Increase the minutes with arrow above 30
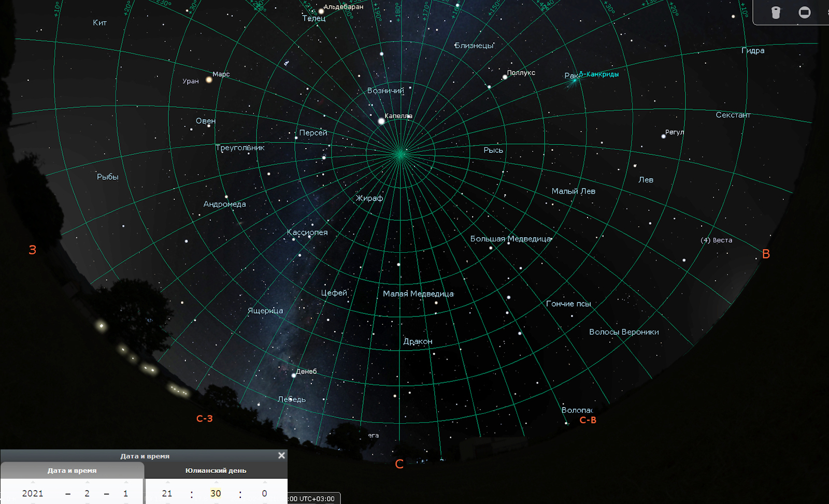829x504 pixels. [x=216, y=482]
